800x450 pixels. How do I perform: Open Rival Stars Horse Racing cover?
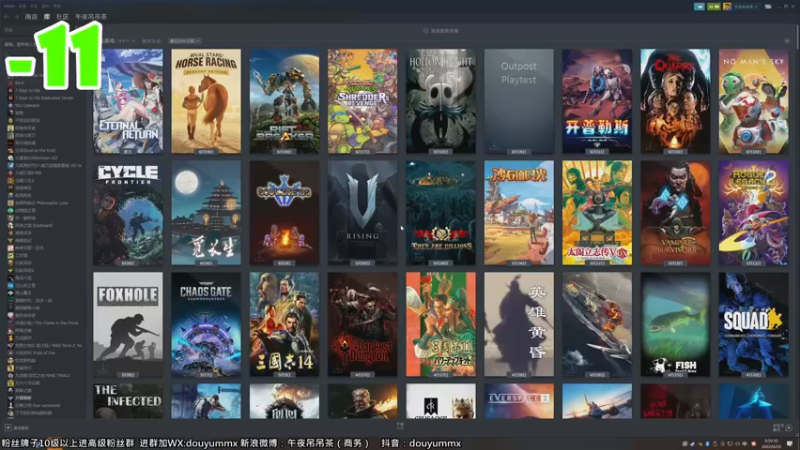tap(206, 101)
